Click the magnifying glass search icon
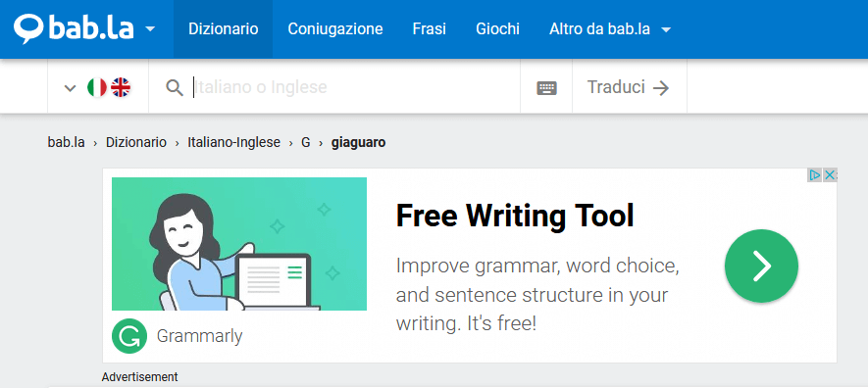868x388 pixels. pyautogui.click(x=175, y=87)
